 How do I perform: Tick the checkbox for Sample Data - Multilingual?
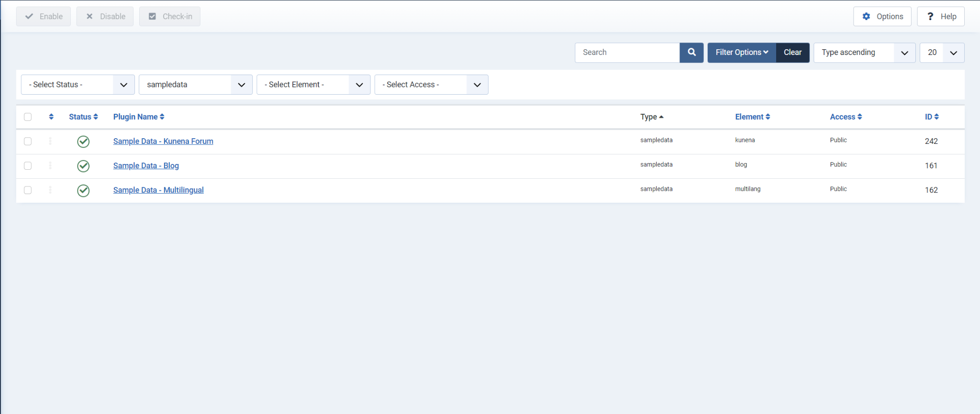pyautogui.click(x=28, y=190)
